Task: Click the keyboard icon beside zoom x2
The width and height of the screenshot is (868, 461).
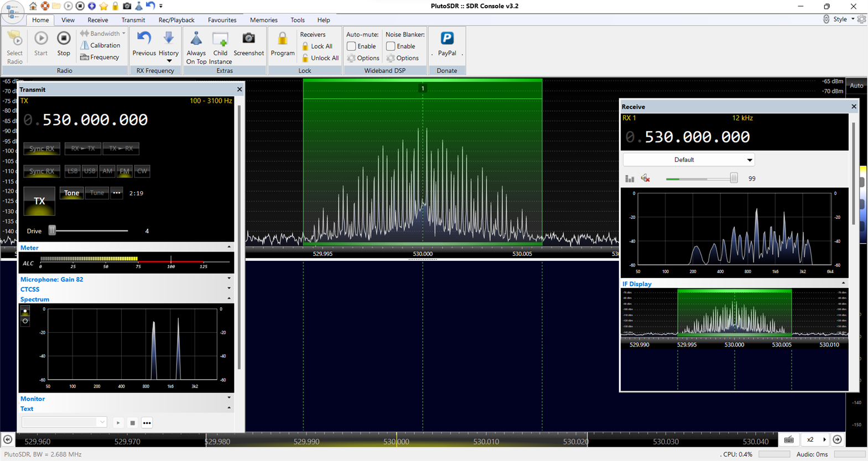Action: point(789,439)
